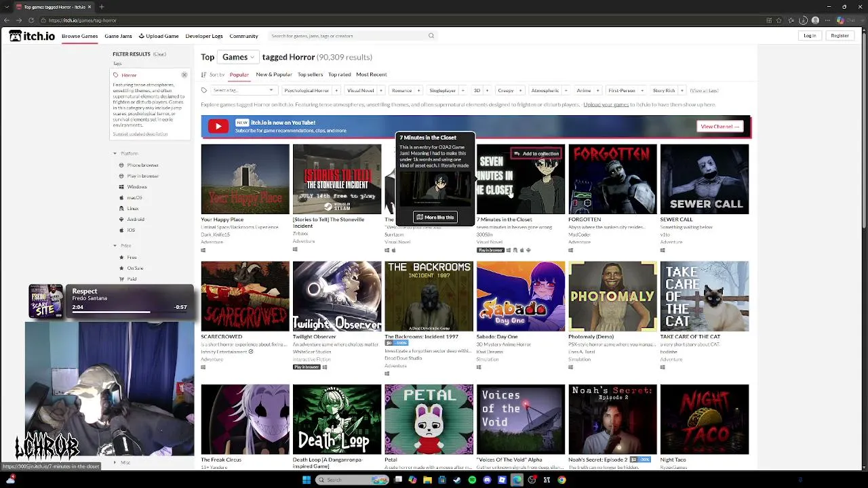
Task: Open Spotify from the taskbar
Action: point(472,480)
